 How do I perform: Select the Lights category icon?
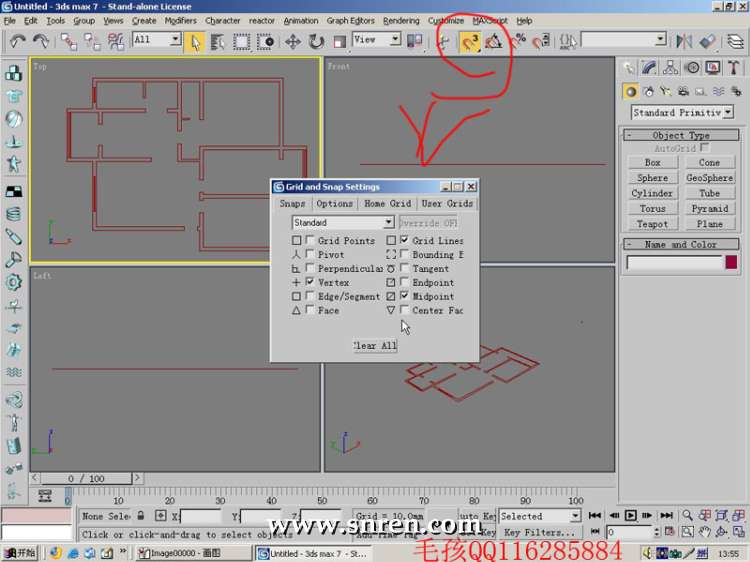click(x=665, y=91)
